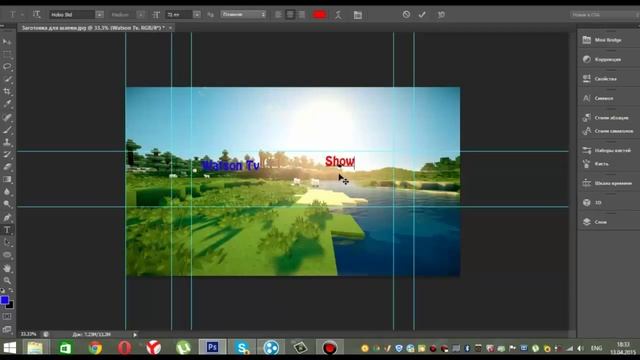The image size is (640, 360).
Task: Set text alignment to right
Action: [x=302, y=15]
